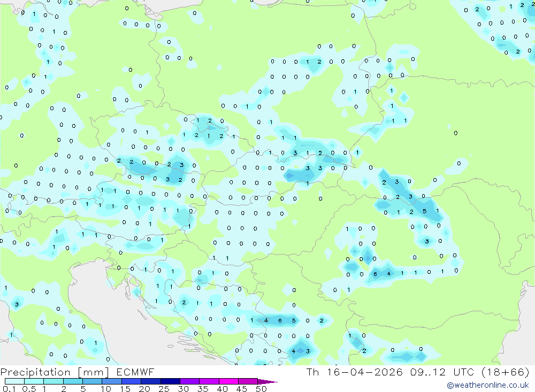The width and height of the screenshot is (535, 392).
Task: Click the legend label '30'
Action: (x=184, y=389)
